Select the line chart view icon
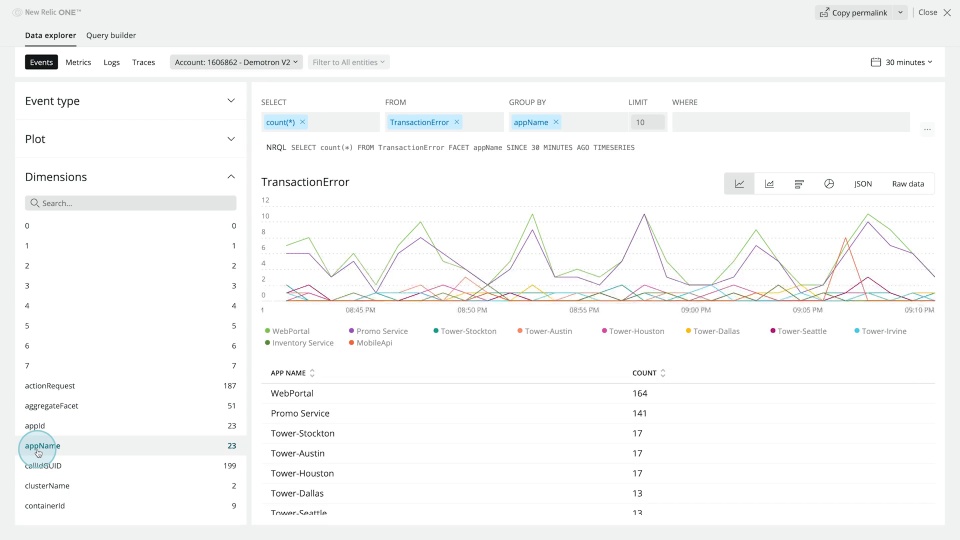960x540 pixels. (x=739, y=184)
